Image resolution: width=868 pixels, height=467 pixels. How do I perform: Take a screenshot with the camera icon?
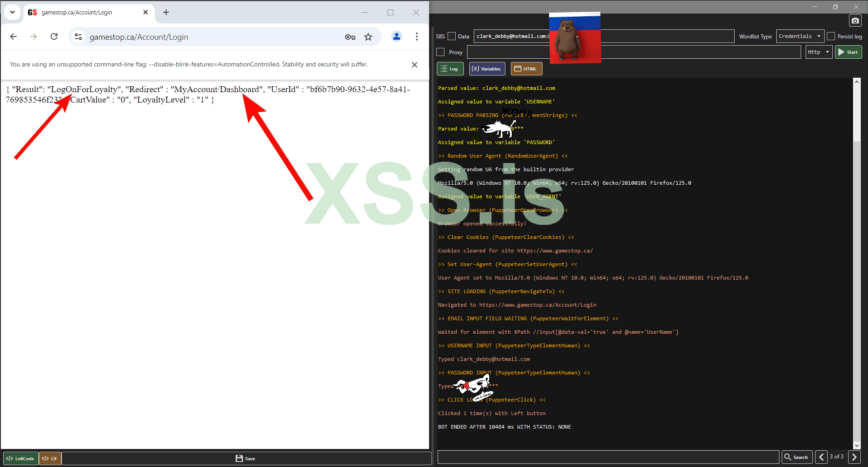pos(855,21)
